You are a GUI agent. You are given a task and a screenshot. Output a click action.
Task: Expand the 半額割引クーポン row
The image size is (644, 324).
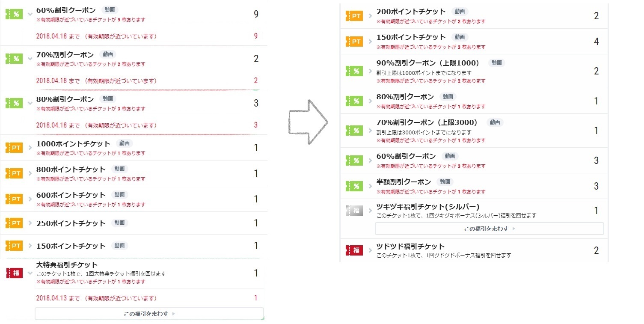click(x=370, y=186)
